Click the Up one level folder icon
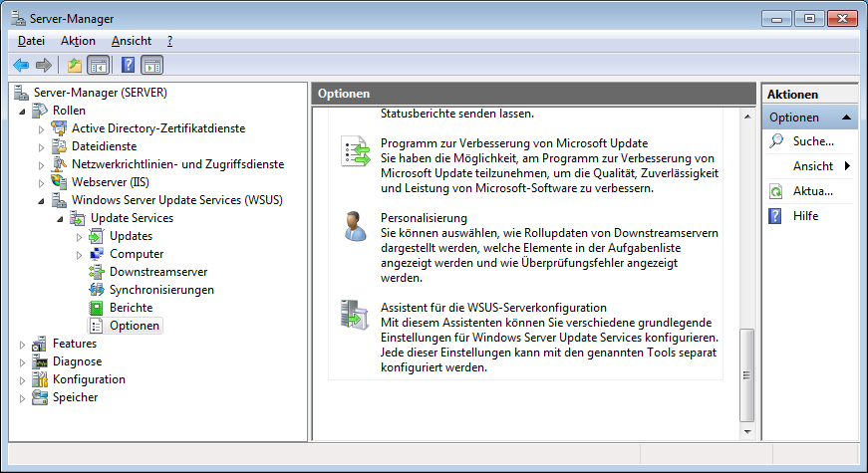Viewport: 868px width, 473px height. [x=74, y=66]
